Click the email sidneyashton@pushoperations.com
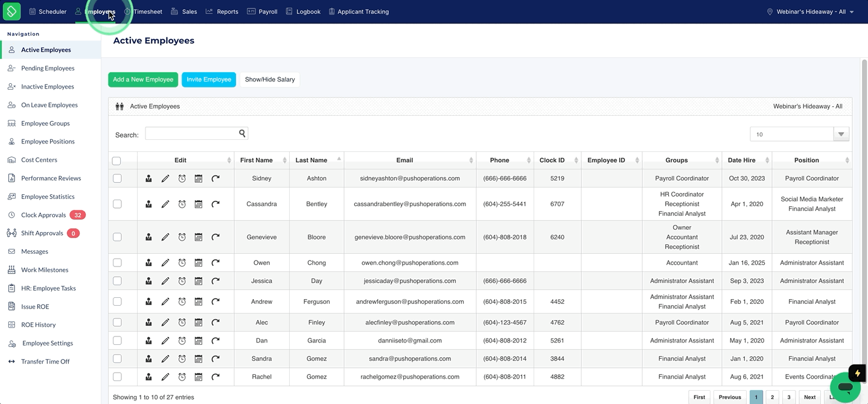868x404 pixels. click(x=410, y=178)
